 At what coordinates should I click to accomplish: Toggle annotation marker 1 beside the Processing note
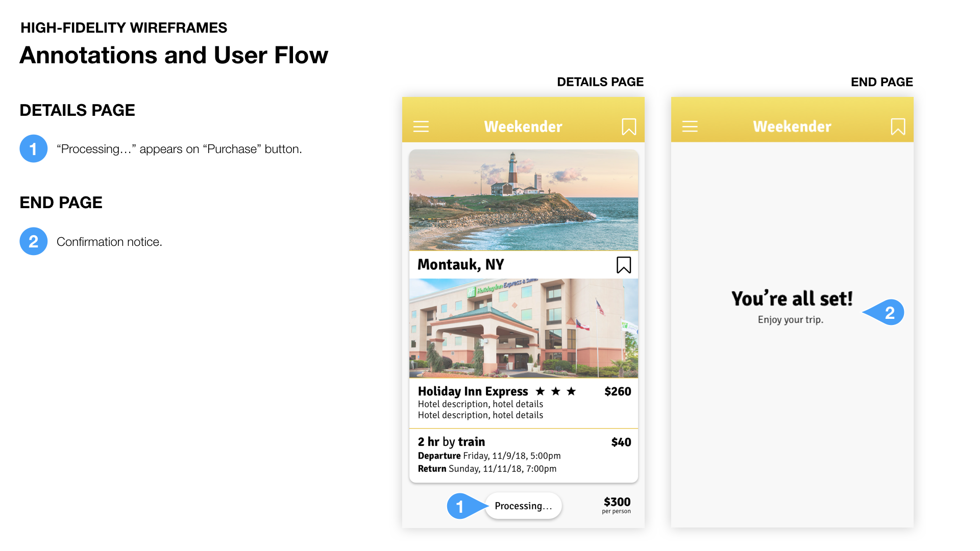click(33, 148)
